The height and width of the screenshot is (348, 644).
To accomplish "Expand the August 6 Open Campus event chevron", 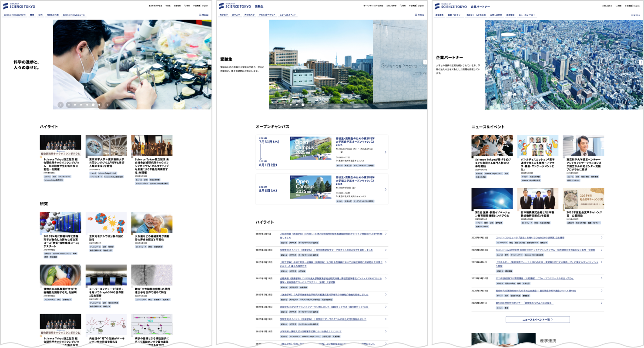I will coord(385,189).
